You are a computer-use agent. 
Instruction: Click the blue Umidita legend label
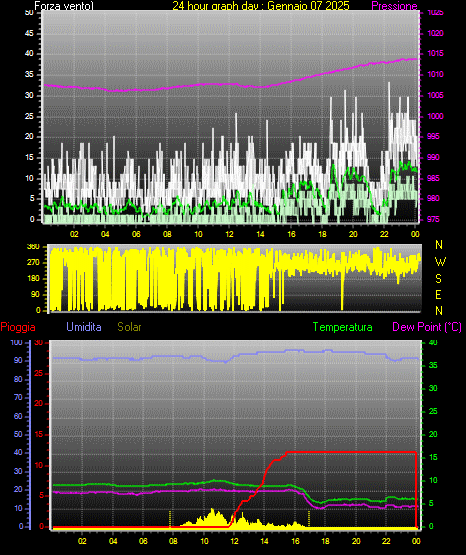(84, 327)
